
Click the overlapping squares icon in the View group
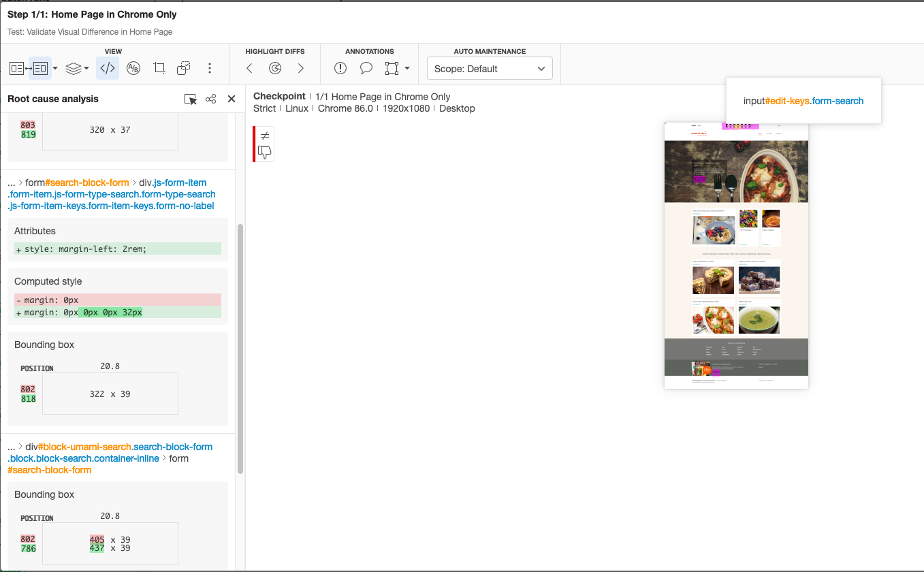click(183, 68)
